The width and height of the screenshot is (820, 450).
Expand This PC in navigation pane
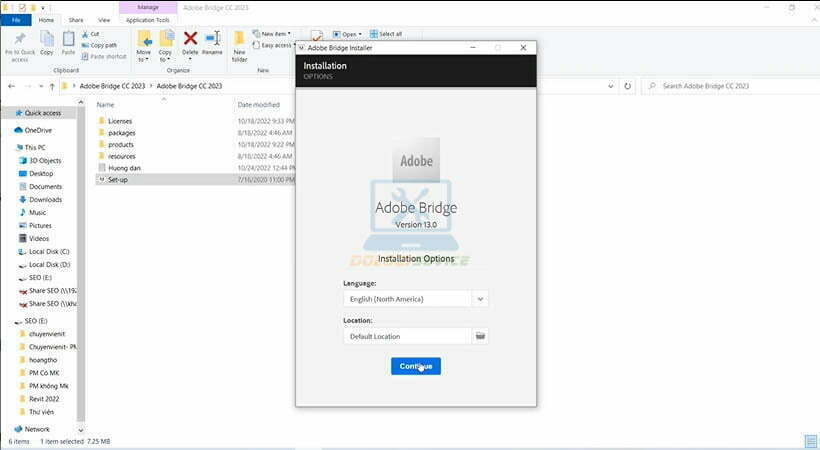click(x=9, y=147)
